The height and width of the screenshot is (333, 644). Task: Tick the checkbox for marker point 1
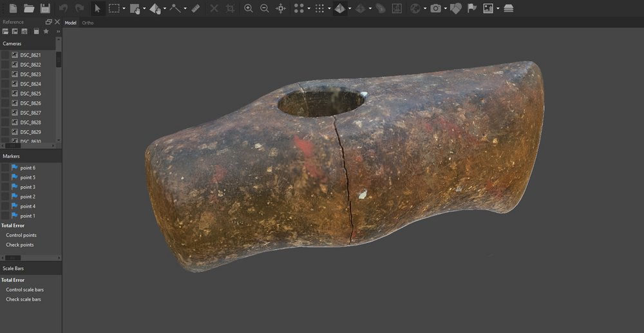coord(5,216)
